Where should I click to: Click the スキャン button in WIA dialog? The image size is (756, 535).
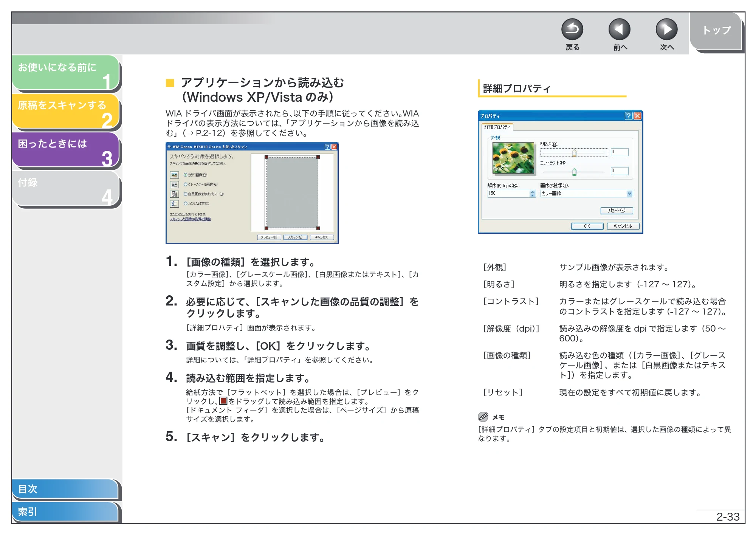click(295, 237)
